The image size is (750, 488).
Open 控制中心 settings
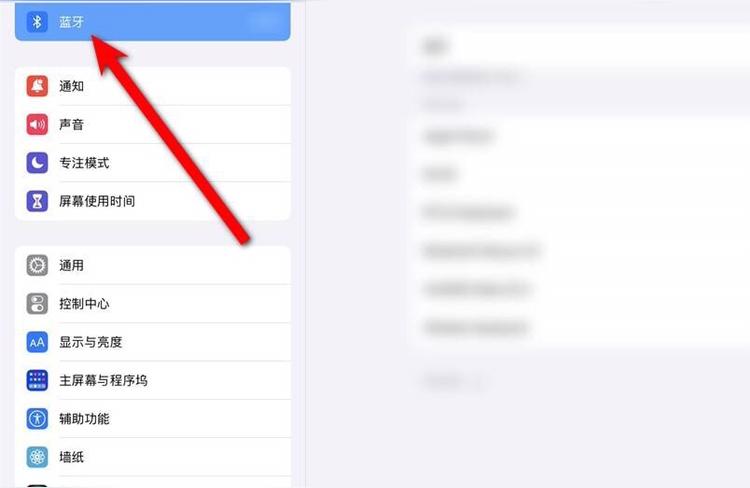click(153, 304)
